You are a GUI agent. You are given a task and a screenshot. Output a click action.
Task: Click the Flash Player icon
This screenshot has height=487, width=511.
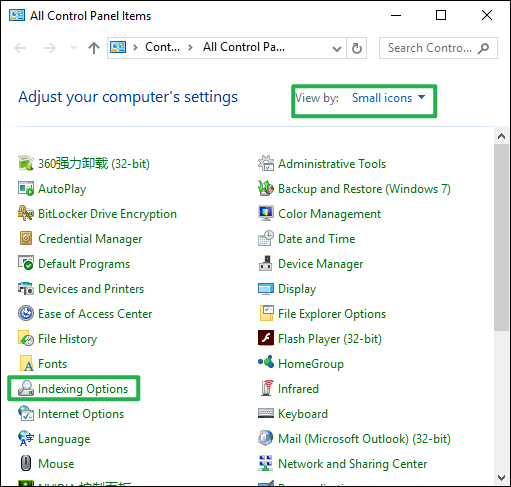(266, 338)
